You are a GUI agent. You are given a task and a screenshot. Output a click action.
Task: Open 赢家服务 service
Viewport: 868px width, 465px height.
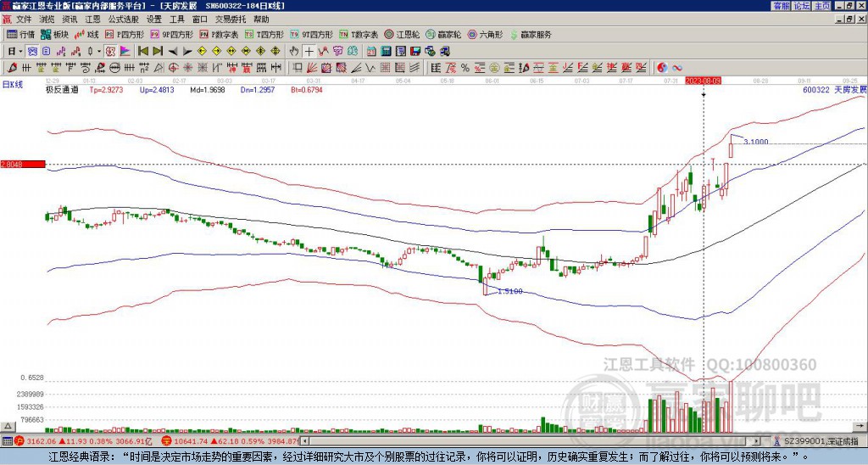click(x=531, y=34)
